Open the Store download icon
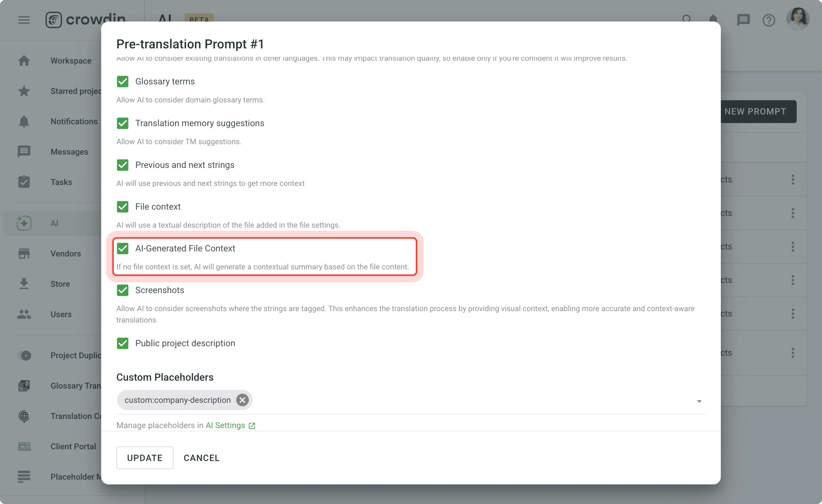The image size is (822, 504). point(23,284)
